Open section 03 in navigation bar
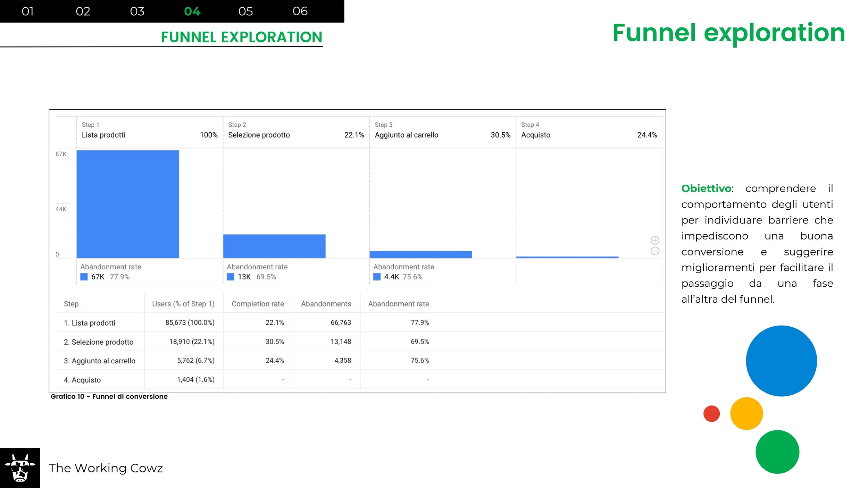 pos(137,11)
